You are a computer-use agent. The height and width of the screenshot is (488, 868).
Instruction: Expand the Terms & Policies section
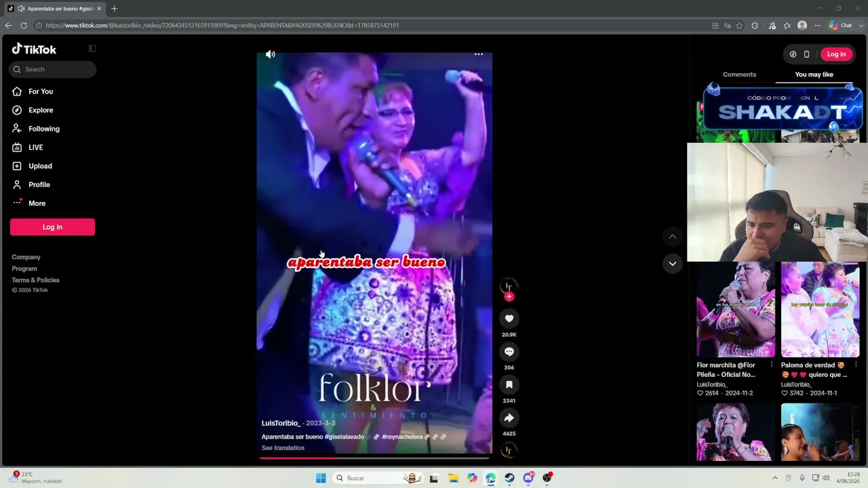35,280
